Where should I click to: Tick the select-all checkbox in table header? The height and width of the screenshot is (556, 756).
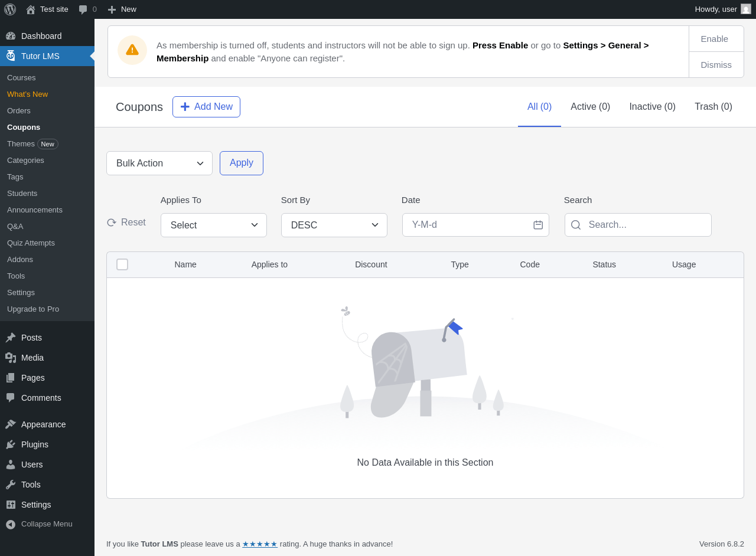[122, 264]
